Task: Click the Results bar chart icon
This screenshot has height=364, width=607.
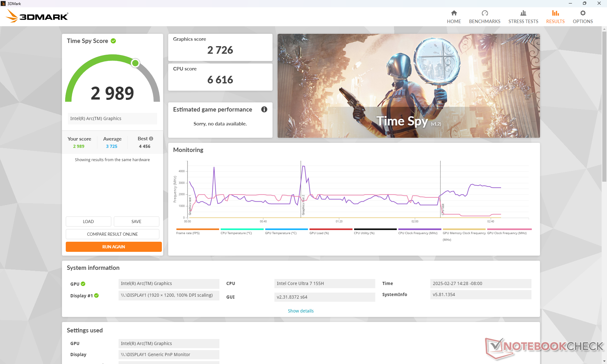Action: 555,13
